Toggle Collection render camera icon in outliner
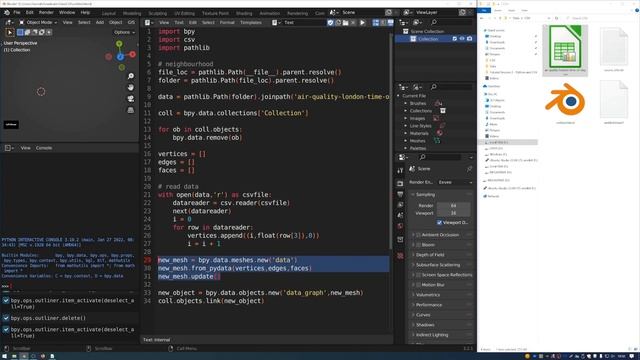The height and width of the screenshot is (360, 640). tap(469, 39)
